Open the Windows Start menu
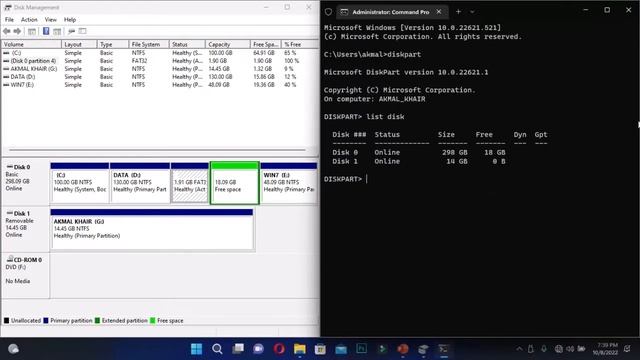 (x=196, y=349)
